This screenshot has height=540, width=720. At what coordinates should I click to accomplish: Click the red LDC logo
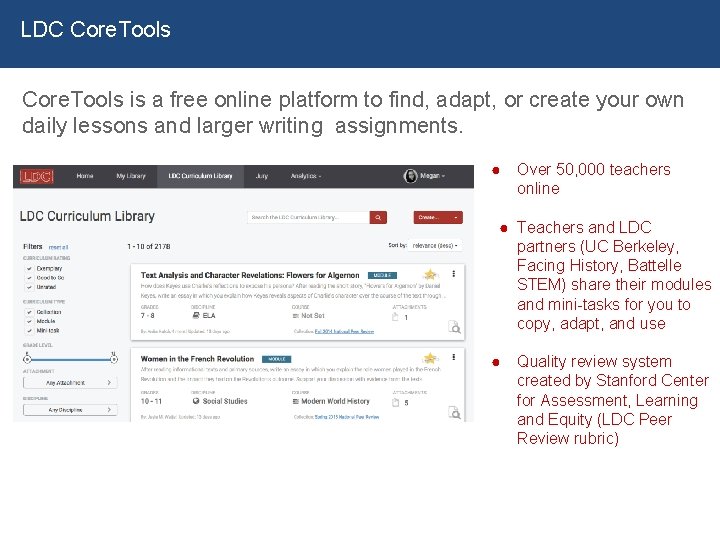[37, 176]
